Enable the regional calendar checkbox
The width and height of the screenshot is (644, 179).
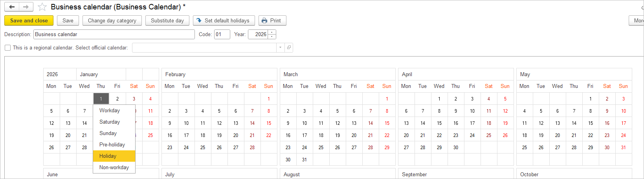pos(7,47)
